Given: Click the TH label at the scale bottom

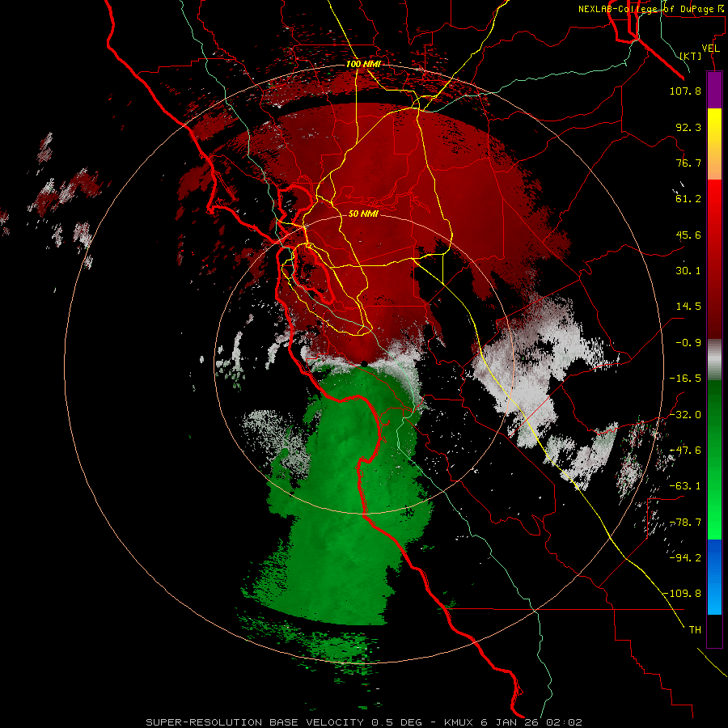Looking at the screenshot, I should (695, 630).
